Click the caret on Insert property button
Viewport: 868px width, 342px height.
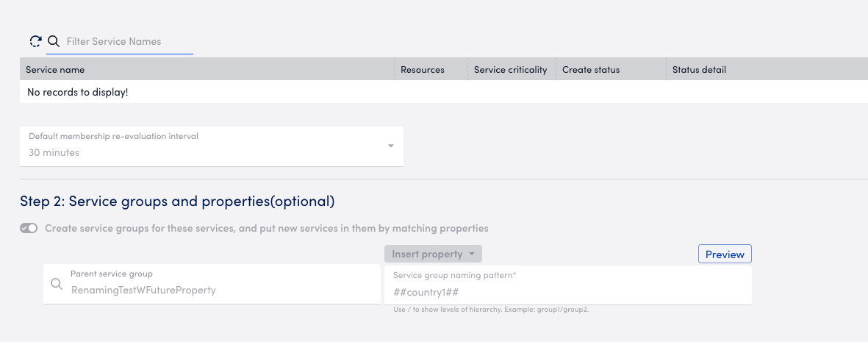[472, 254]
